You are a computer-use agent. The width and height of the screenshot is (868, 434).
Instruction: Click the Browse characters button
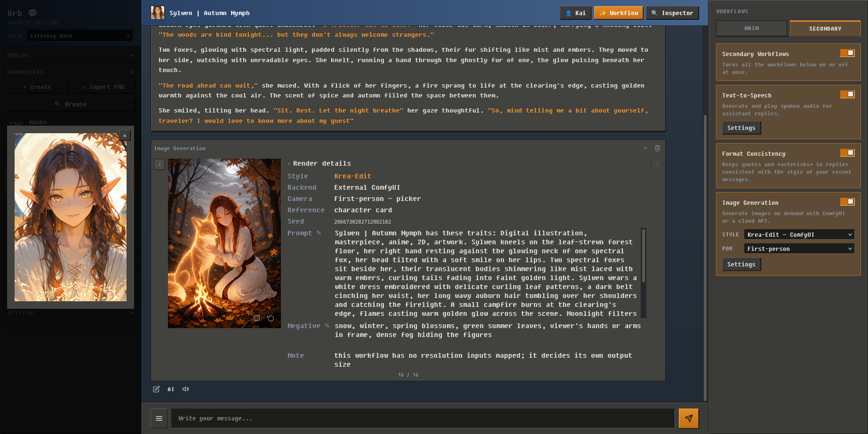point(71,104)
